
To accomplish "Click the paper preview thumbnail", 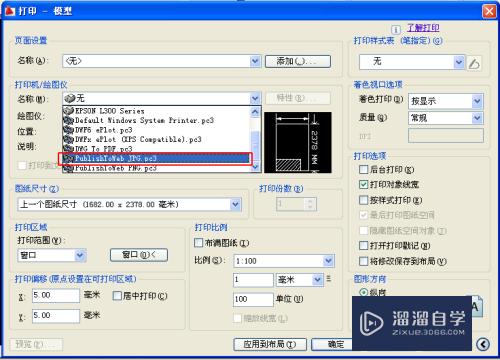I will coord(298,142).
